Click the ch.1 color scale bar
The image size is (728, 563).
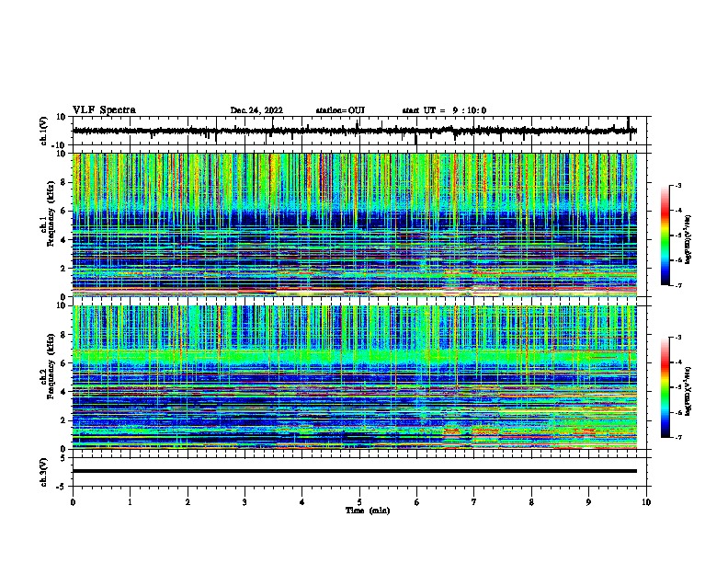[665, 236]
